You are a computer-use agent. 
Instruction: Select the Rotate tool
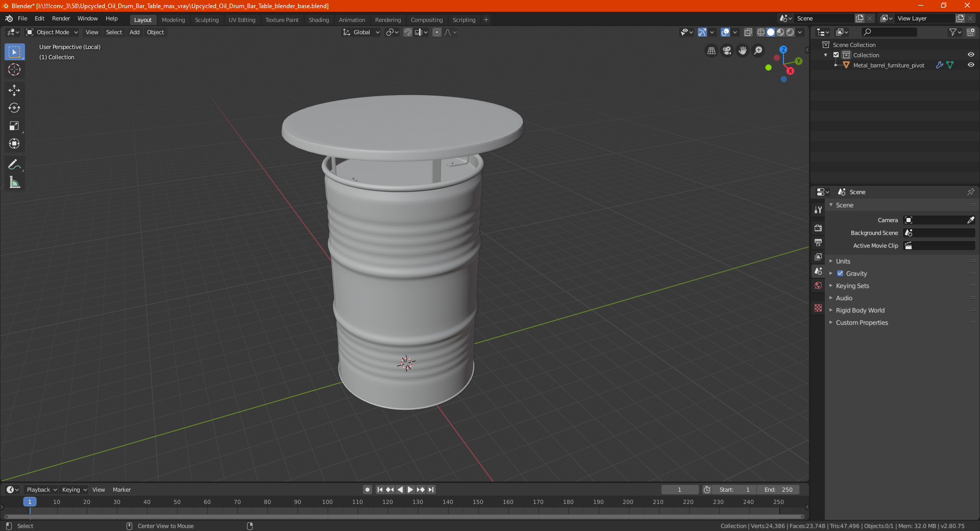pos(14,108)
